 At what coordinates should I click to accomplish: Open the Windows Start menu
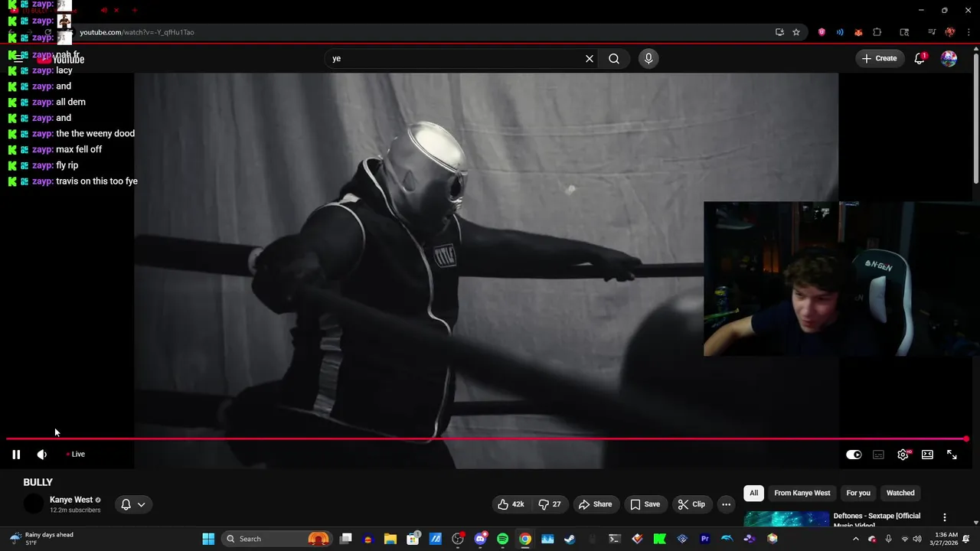click(x=208, y=539)
